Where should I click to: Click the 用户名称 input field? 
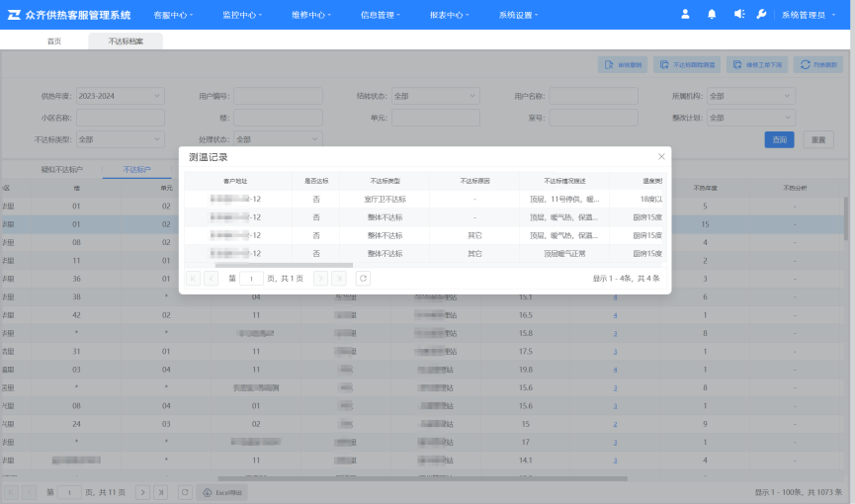click(593, 96)
